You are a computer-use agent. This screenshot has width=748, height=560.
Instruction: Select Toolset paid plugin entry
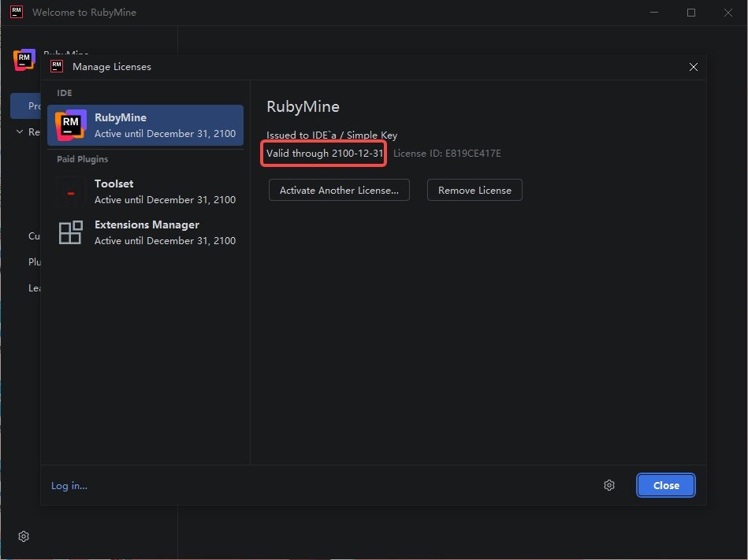(x=146, y=191)
